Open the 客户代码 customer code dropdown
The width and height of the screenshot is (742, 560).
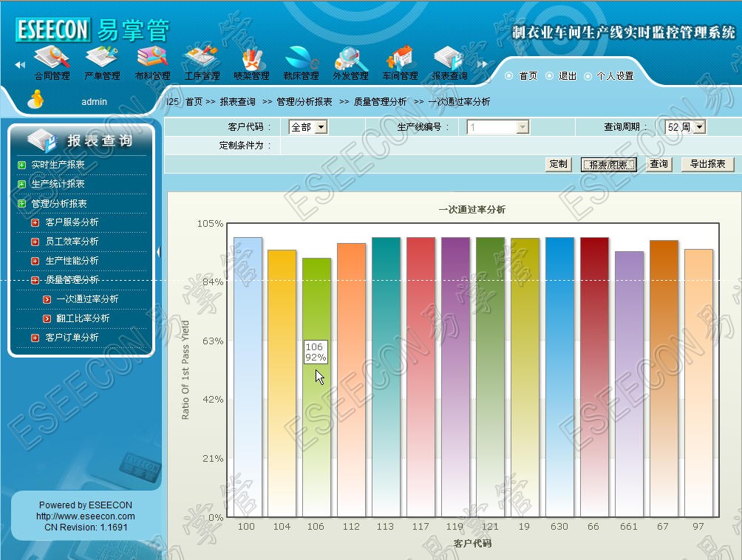(308, 127)
